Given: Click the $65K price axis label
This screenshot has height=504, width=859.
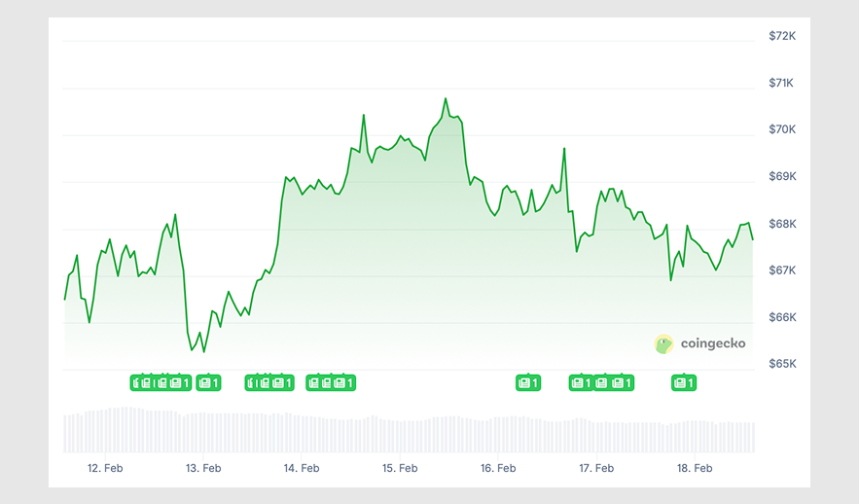Looking at the screenshot, I should tap(782, 364).
